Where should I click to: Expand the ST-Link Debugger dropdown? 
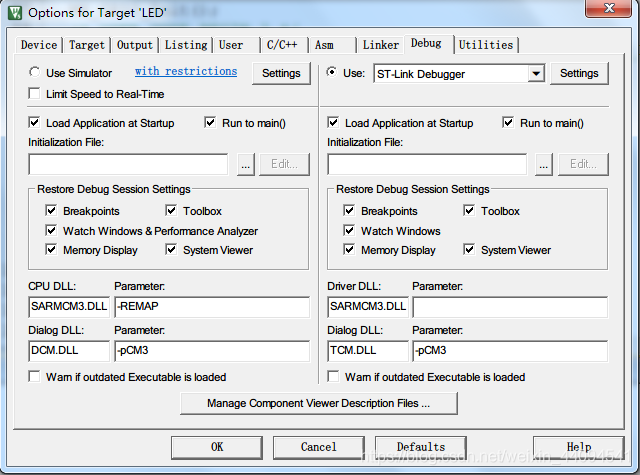click(536, 74)
